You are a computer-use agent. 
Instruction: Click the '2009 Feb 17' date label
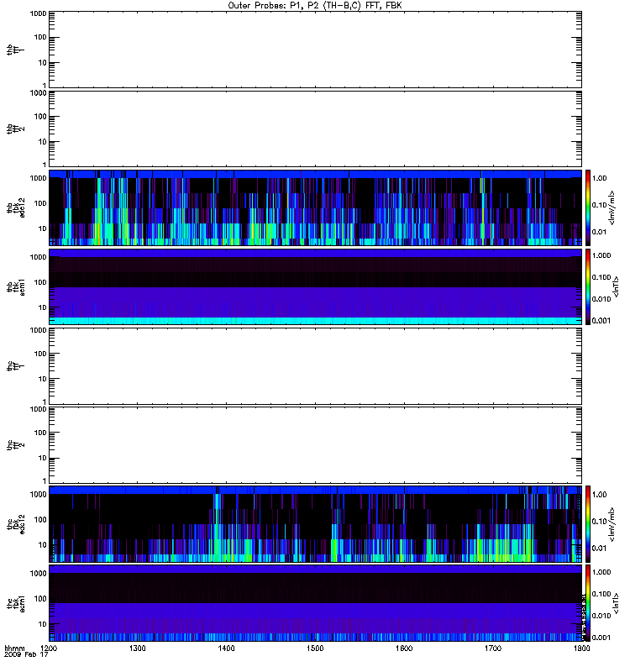point(26,655)
